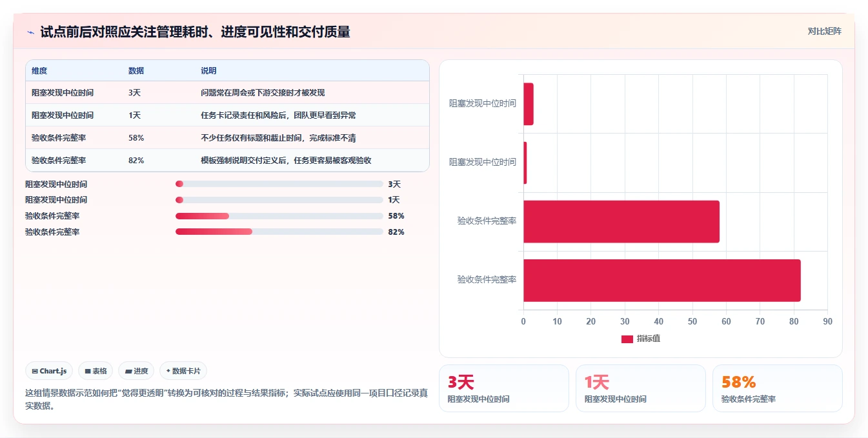Click the progress bar labeled 82%
Viewport: 868px width, 438px height.
(x=279, y=232)
